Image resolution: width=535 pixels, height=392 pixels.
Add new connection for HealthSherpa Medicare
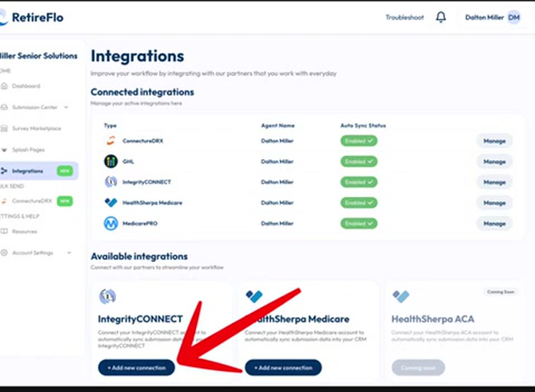(283, 367)
